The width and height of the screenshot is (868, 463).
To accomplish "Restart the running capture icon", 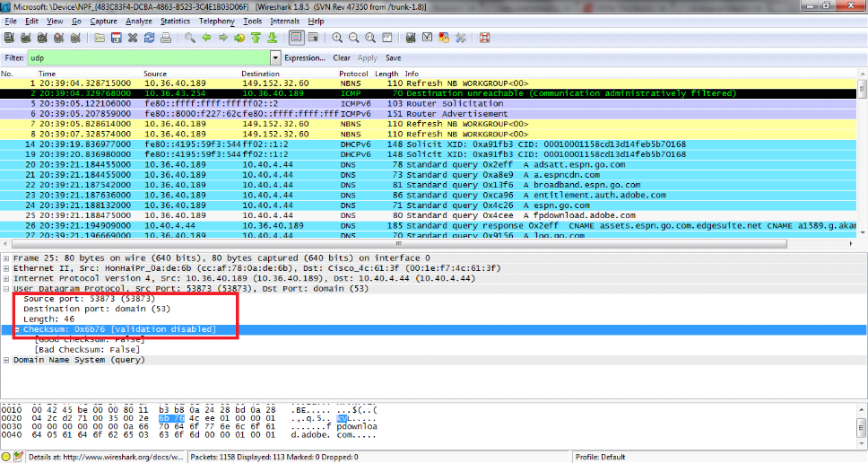I will 75,38.
